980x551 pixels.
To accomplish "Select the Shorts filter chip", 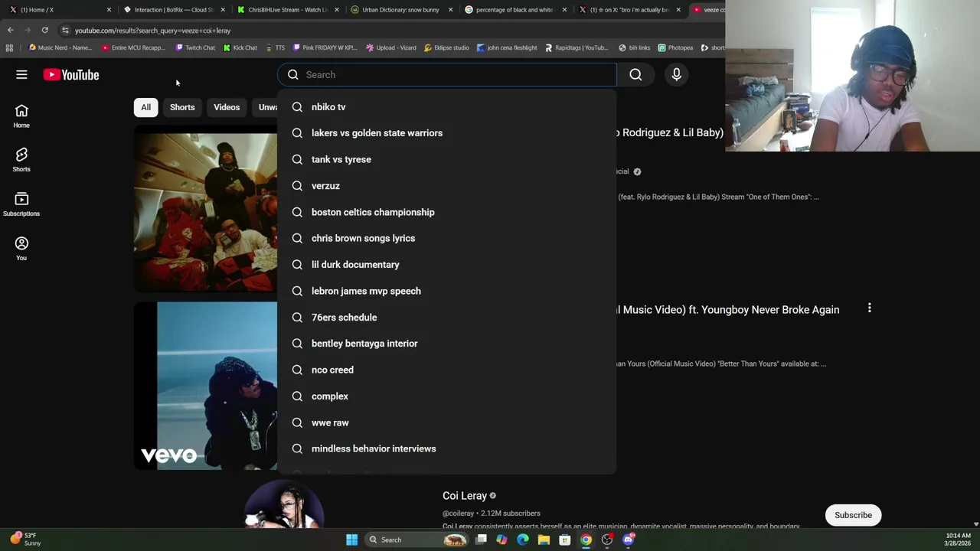I will (x=182, y=107).
